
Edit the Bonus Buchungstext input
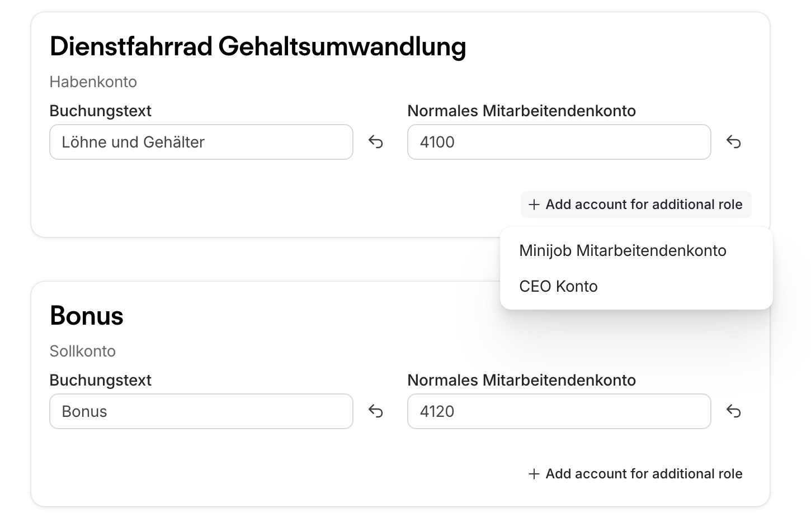pos(201,411)
